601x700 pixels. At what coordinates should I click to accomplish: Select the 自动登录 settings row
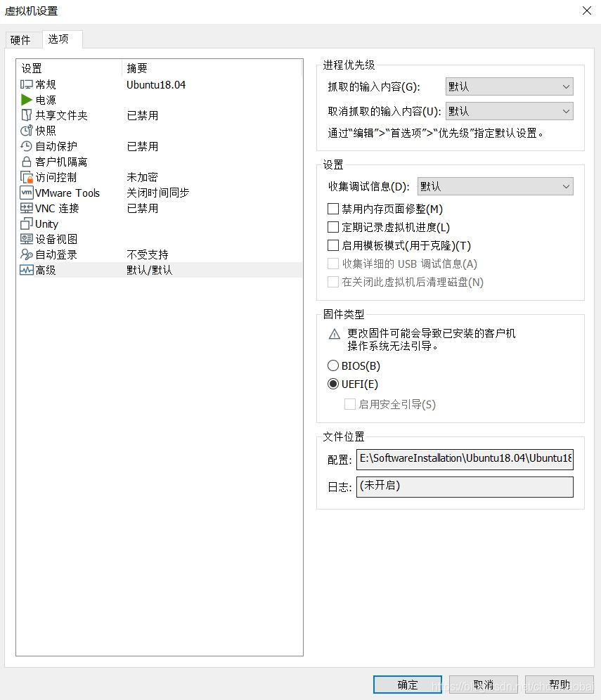coord(160,254)
